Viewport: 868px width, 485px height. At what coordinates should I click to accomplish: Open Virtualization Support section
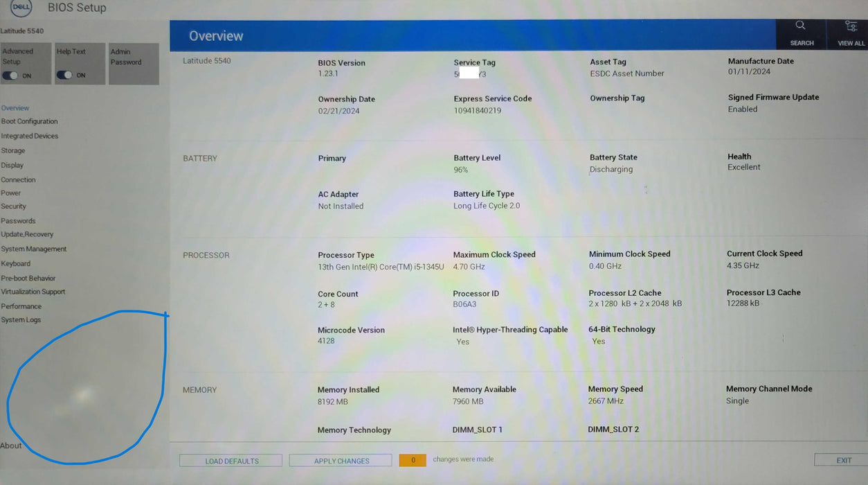coord(33,292)
